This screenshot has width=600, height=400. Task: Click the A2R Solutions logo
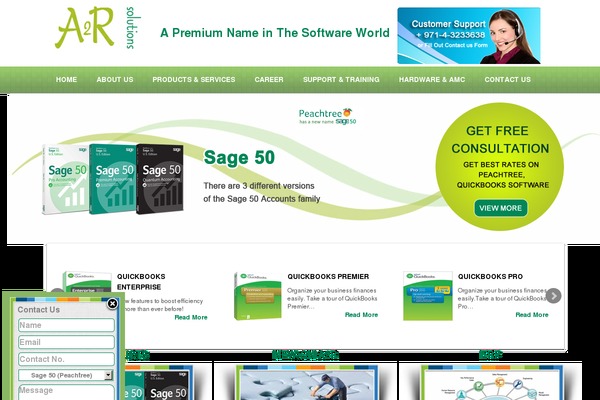[98, 28]
